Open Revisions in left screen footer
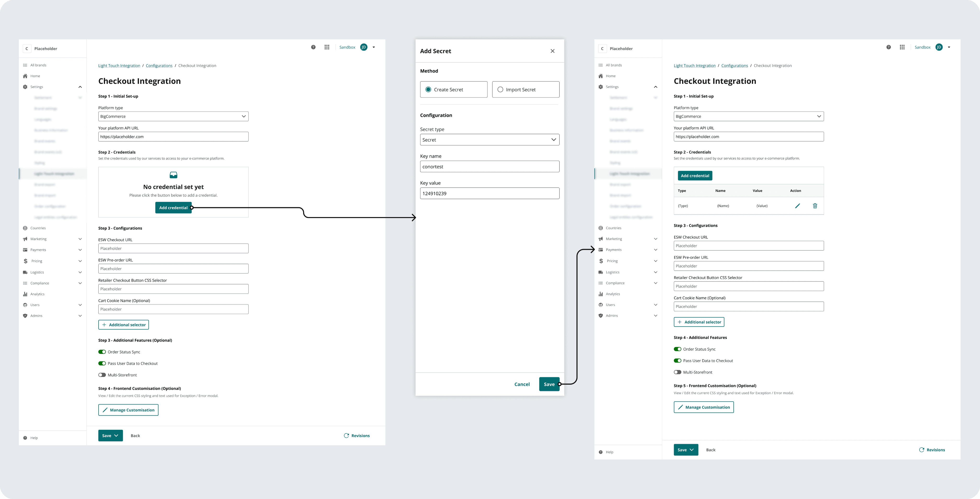Image resolution: width=980 pixels, height=499 pixels. pyautogui.click(x=356, y=436)
